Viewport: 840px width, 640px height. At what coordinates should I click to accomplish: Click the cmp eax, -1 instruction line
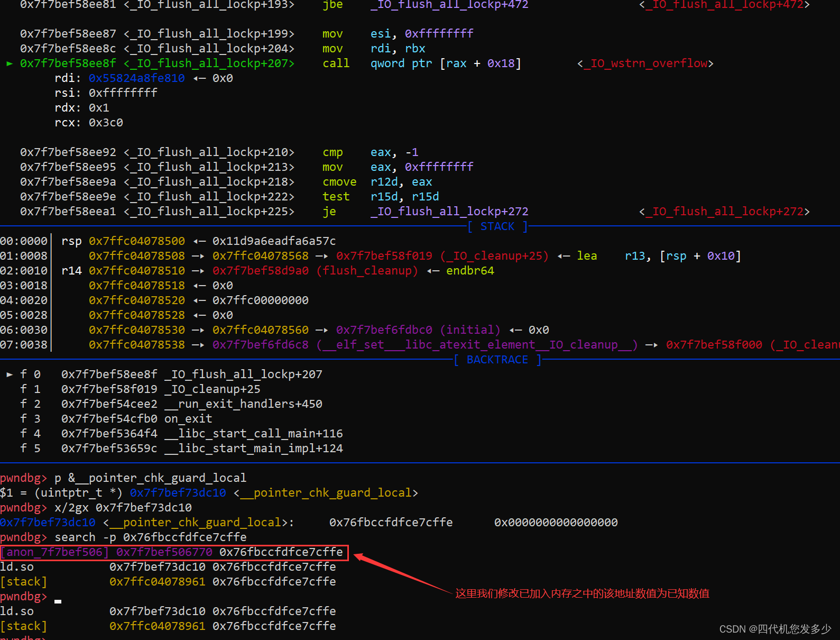click(x=219, y=152)
